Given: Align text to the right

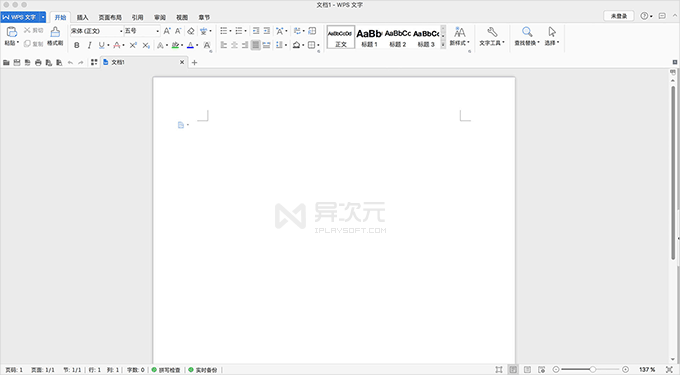Looking at the screenshot, I should (x=245, y=45).
